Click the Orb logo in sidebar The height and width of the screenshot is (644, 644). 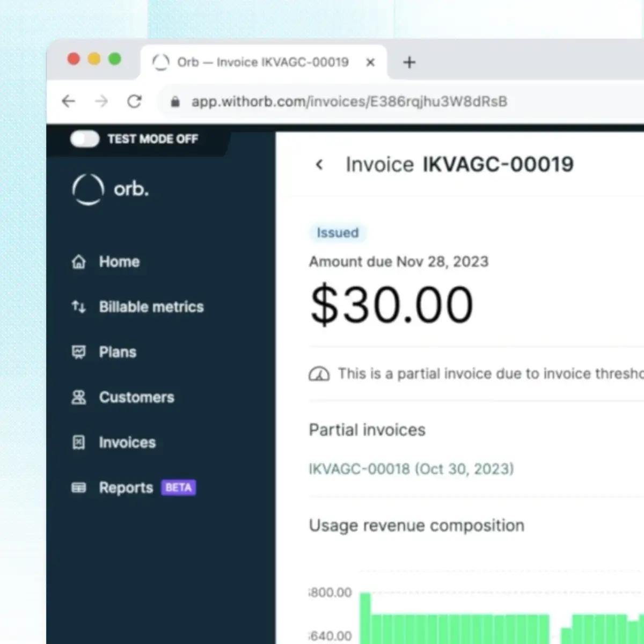[x=110, y=189]
